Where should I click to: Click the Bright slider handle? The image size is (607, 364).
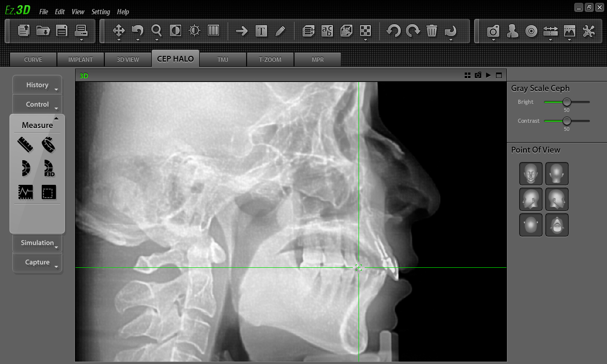[567, 102]
